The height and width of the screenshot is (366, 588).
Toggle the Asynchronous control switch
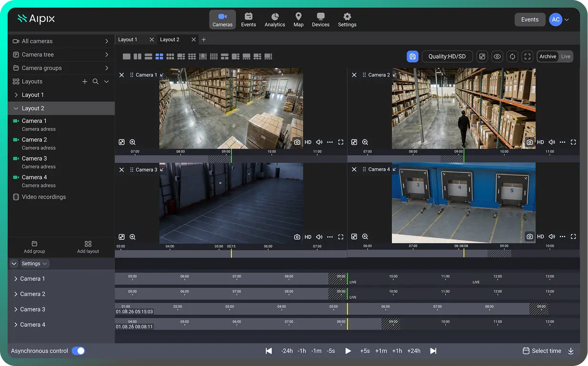[78, 351]
